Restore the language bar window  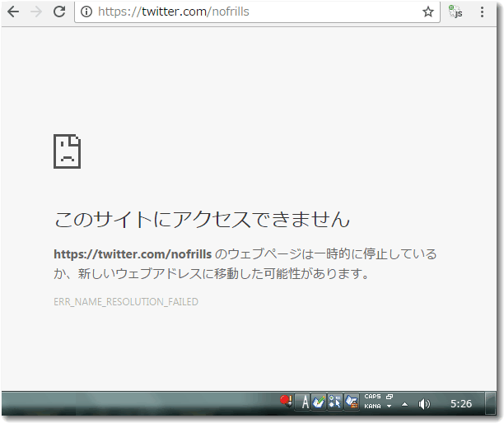[390, 397]
